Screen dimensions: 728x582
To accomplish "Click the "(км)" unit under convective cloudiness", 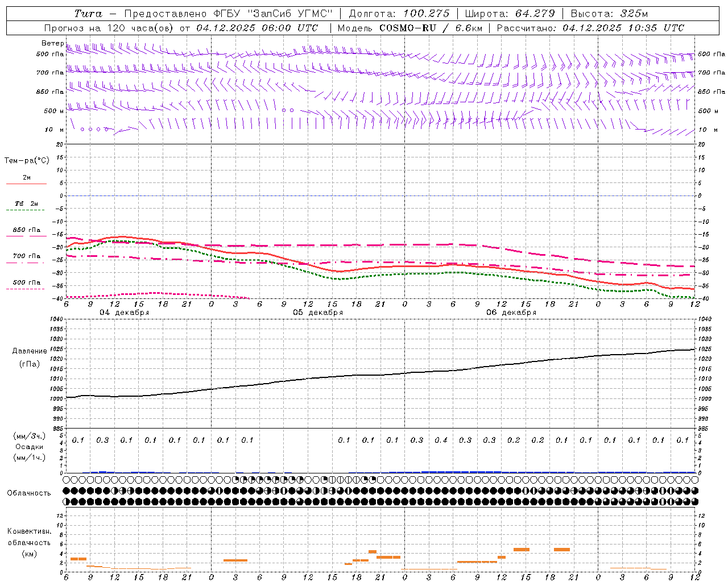I will coord(30,554).
